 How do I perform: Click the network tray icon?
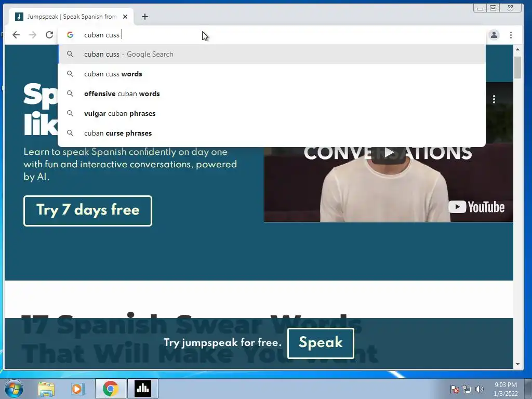coord(467,389)
